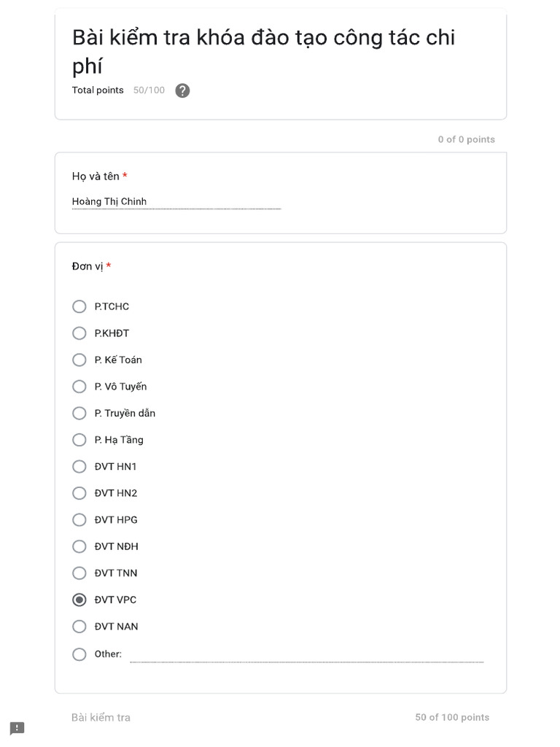Pick the P. Hạ Tầng option
Viewport: 560px width, 747px height.
pos(79,440)
